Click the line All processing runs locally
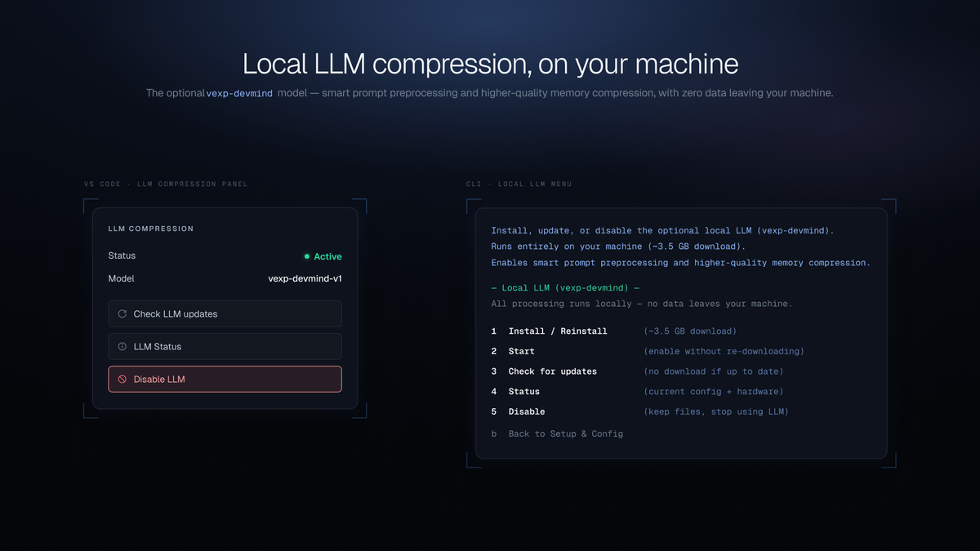The width and height of the screenshot is (980, 551). (x=641, y=304)
